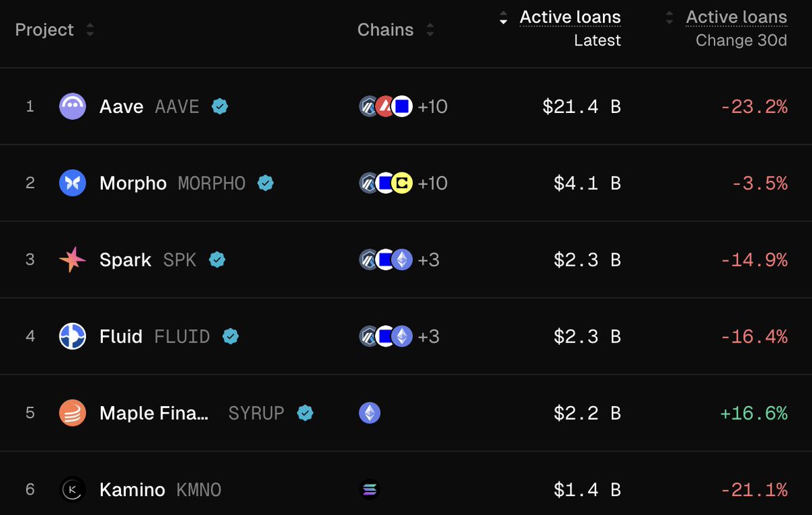Screen dimensions: 812x515
Task: Open the Kamino project name link
Action: [132, 489]
